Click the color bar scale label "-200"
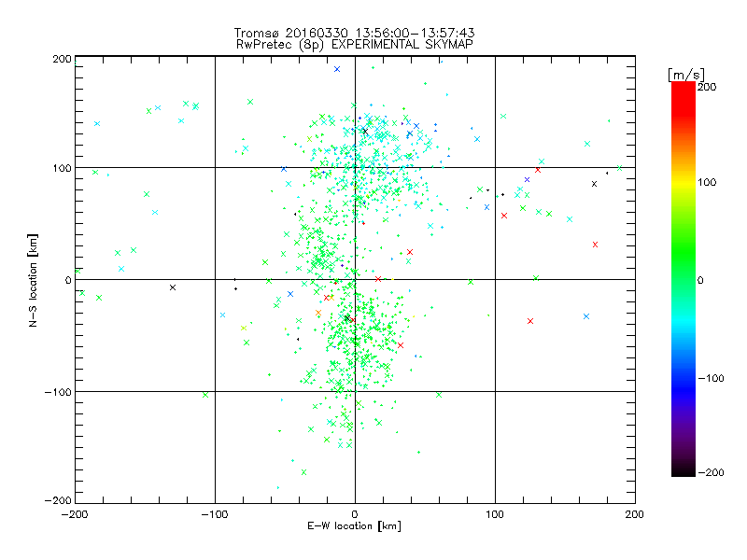Screen dimensions: 747x560 click(x=711, y=472)
